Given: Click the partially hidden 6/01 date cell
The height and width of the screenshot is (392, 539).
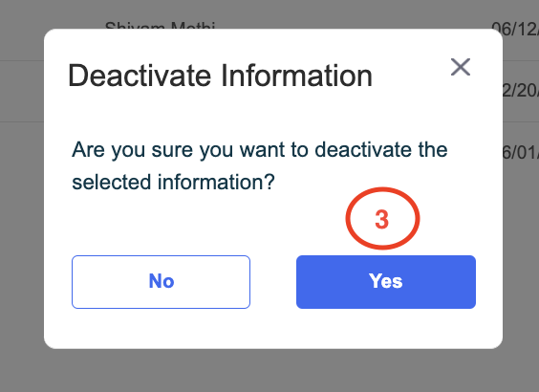Looking at the screenshot, I should point(521,152).
